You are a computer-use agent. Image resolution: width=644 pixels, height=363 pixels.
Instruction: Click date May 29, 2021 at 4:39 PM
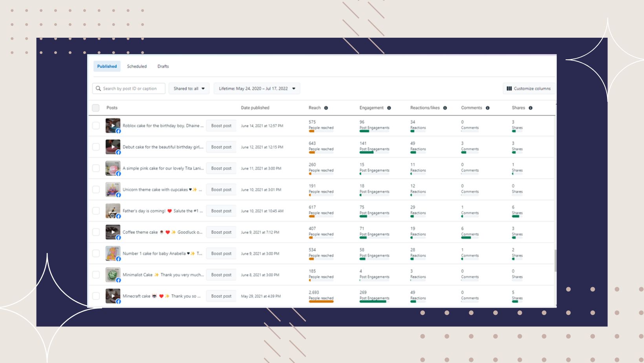(x=261, y=296)
